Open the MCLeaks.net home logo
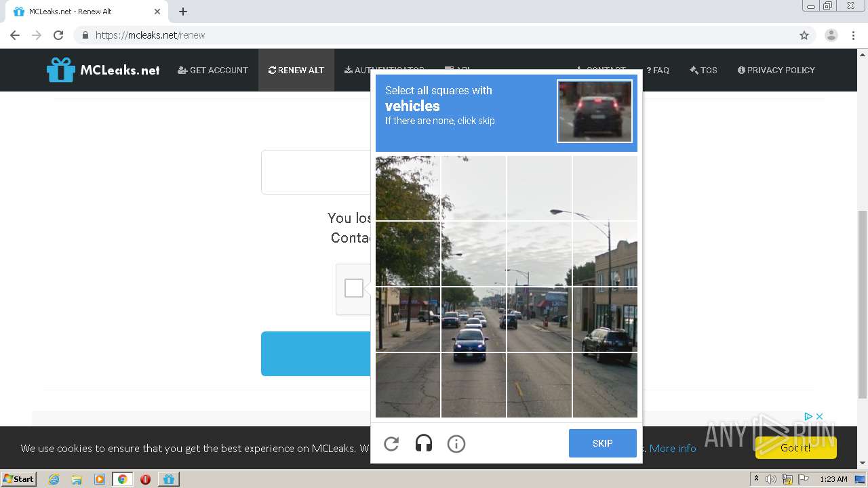 (103, 70)
